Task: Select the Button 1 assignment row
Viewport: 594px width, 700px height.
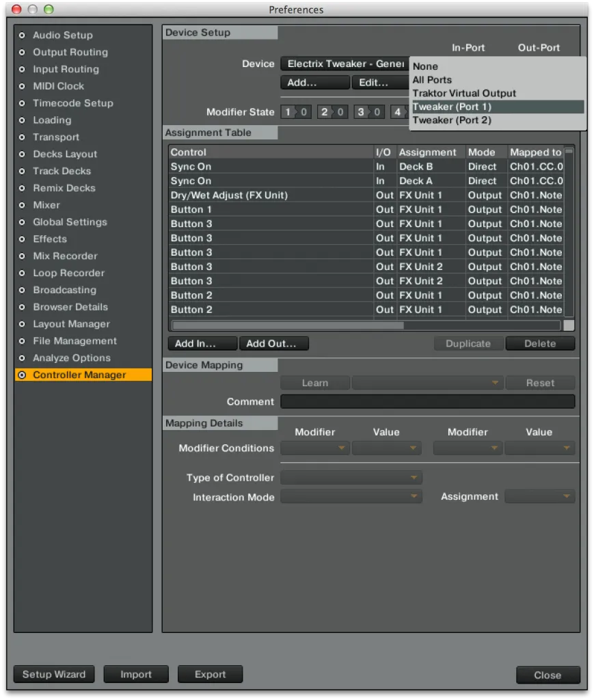Action: tap(366, 209)
